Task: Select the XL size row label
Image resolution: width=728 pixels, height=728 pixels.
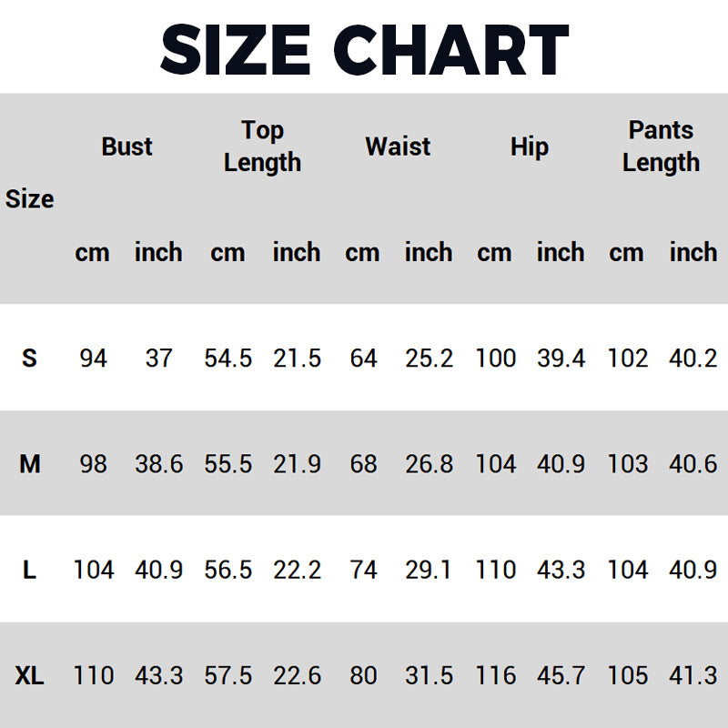Action: (x=29, y=675)
